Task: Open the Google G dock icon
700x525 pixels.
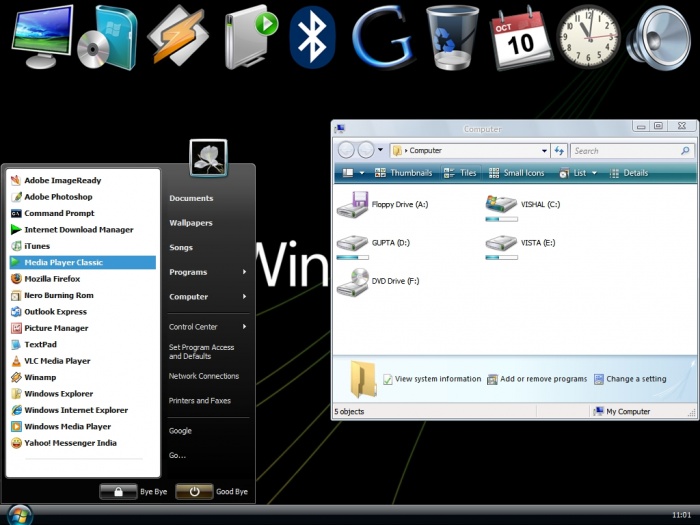Action: coord(383,38)
